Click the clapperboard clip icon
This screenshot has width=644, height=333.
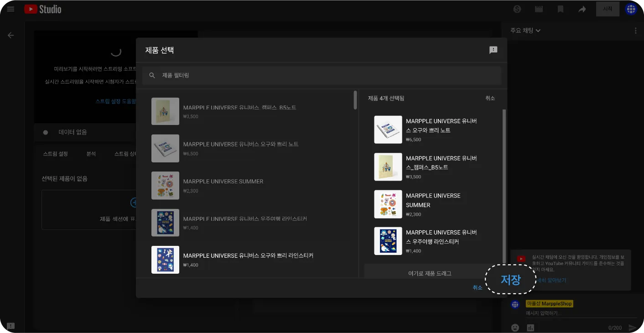(x=539, y=9)
